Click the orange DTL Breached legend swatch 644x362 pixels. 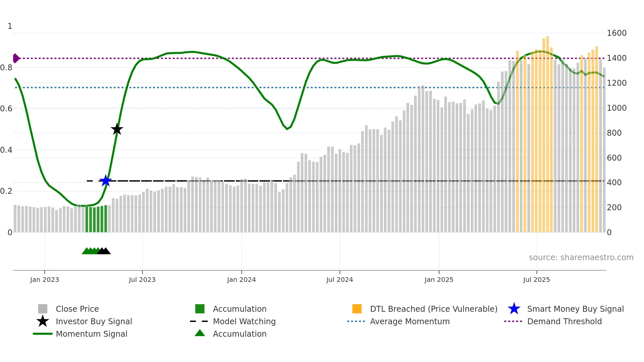coord(357,309)
